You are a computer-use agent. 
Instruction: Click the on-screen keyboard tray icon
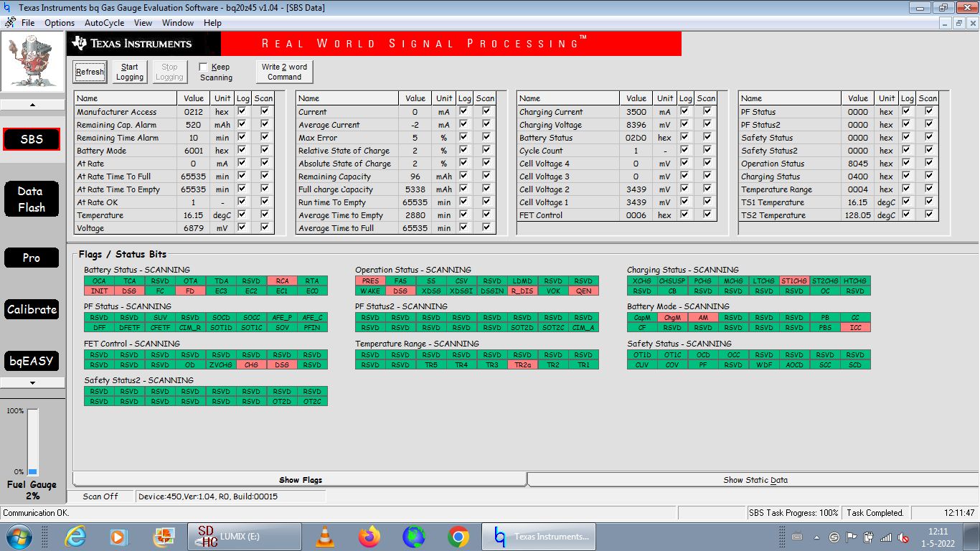tap(797, 537)
